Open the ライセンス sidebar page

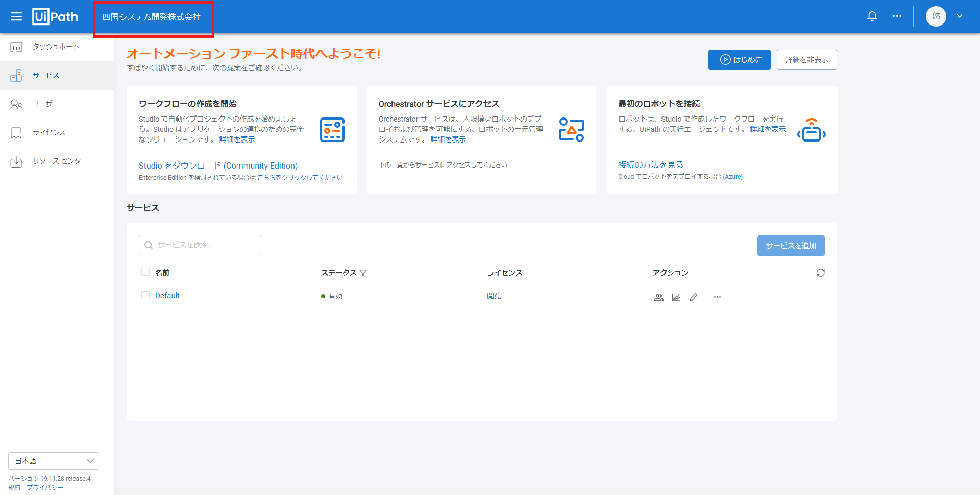[x=49, y=133]
